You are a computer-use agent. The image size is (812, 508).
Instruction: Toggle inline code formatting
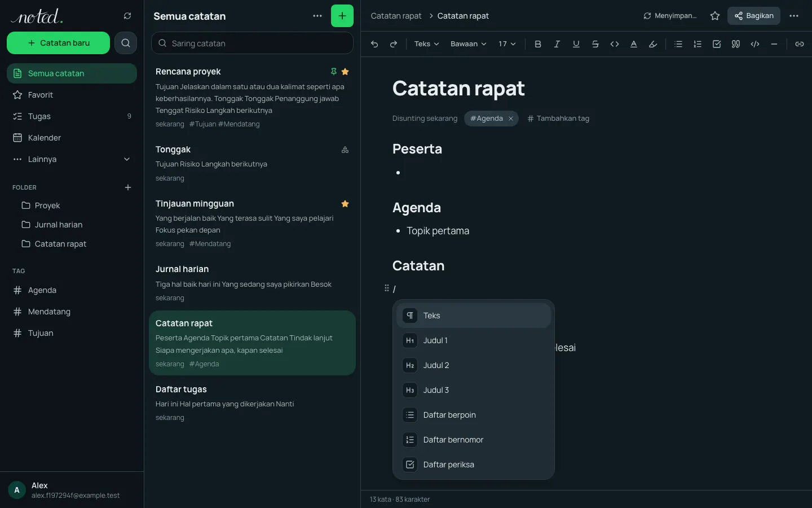[x=615, y=44]
